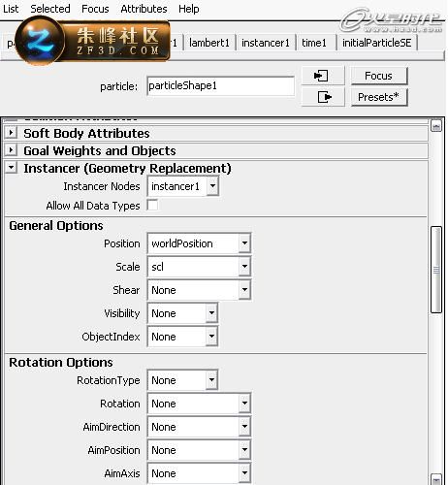
Task: Switch to the instancer1 tab
Action: coord(266,43)
